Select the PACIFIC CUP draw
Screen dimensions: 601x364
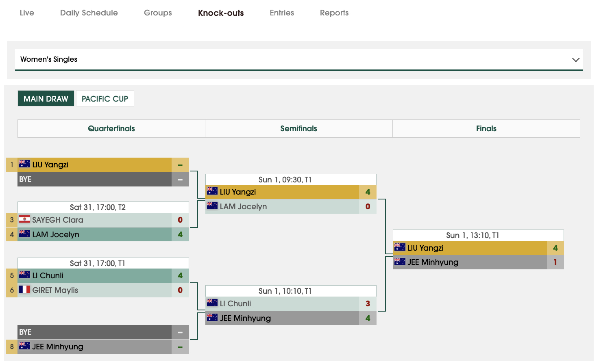pos(105,98)
